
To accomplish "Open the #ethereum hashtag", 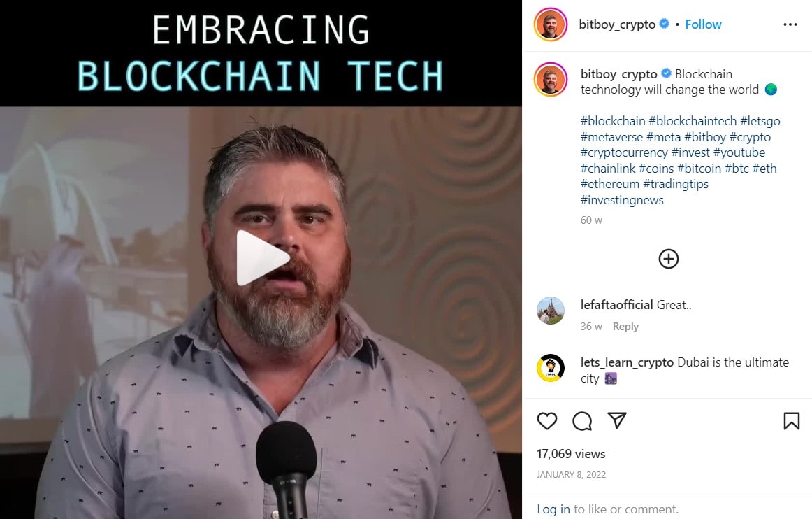I will pyautogui.click(x=610, y=184).
